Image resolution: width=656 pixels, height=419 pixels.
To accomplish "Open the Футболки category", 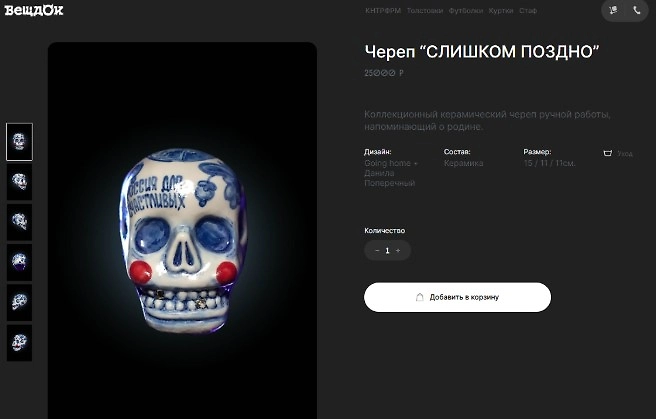I will (466, 11).
